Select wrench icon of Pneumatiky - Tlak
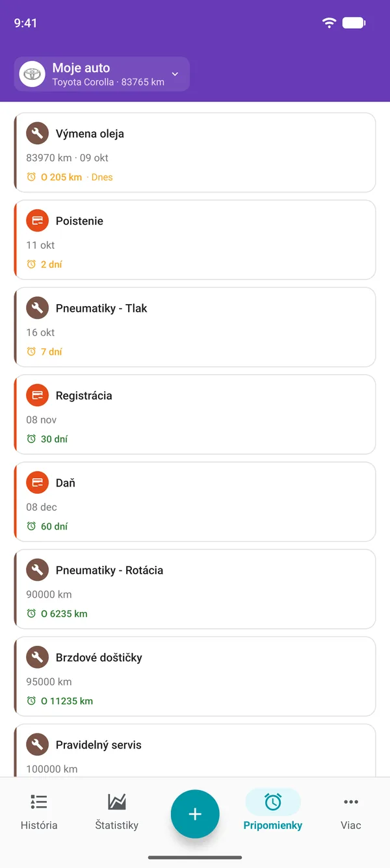Screen dimensions: 390x868 coord(38,308)
